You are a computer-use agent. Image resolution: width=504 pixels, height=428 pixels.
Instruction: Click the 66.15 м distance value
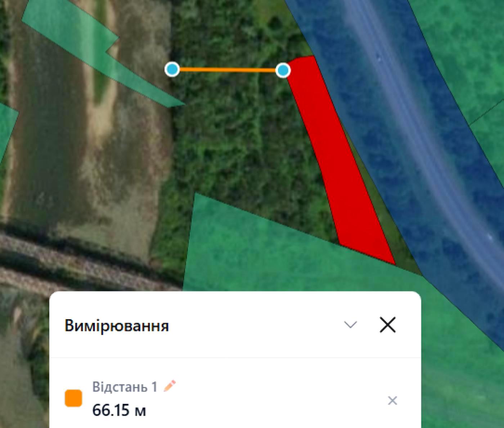tap(119, 410)
